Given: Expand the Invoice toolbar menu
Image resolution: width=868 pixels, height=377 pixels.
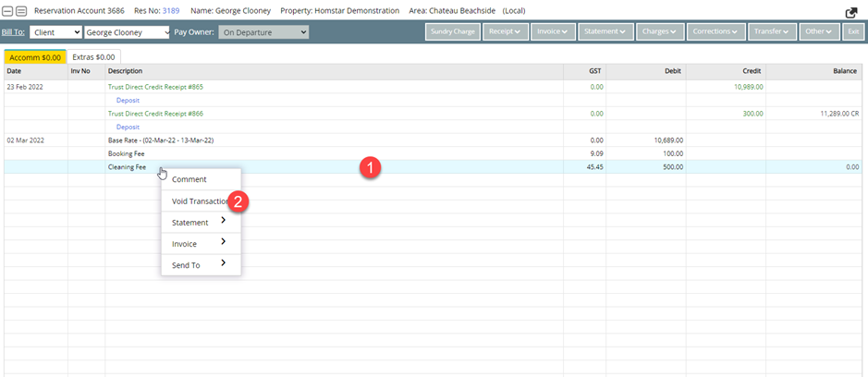Looking at the screenshot, I should point(553,32).
